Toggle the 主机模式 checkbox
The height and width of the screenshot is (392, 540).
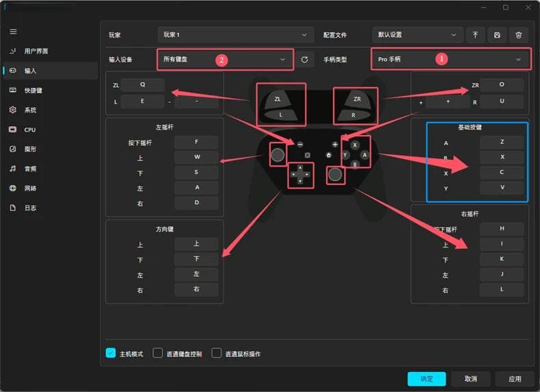tap(110, 353)
